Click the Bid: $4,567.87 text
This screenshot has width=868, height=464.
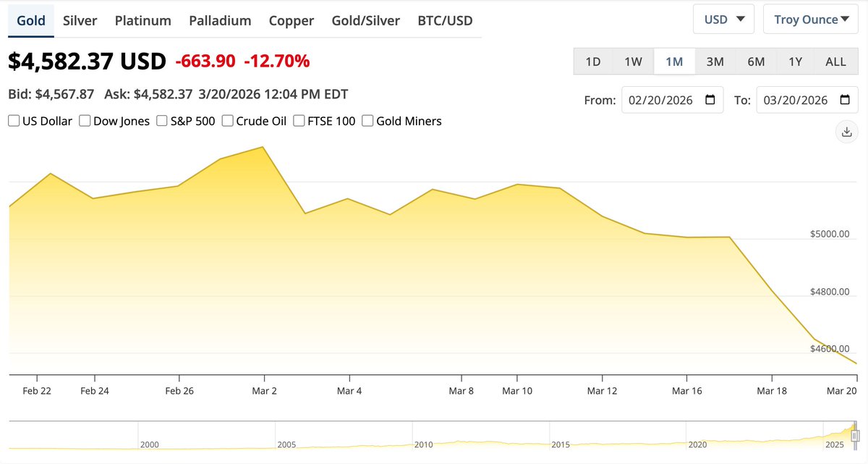[x=51, y=94]
